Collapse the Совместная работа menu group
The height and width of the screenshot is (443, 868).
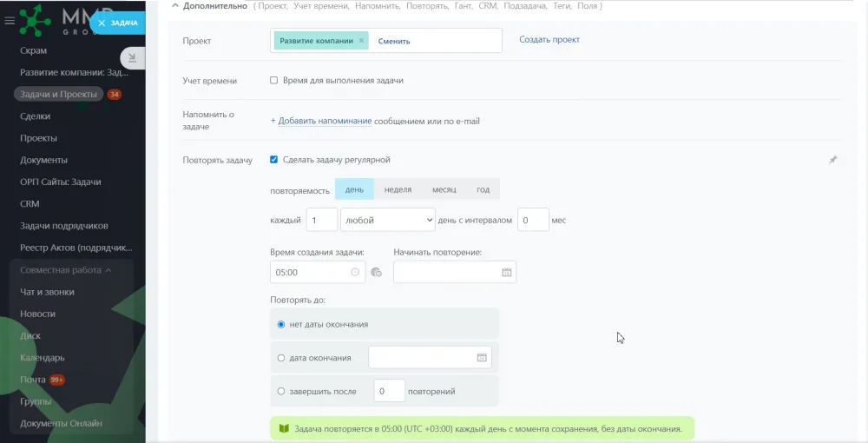pos(65,270)
